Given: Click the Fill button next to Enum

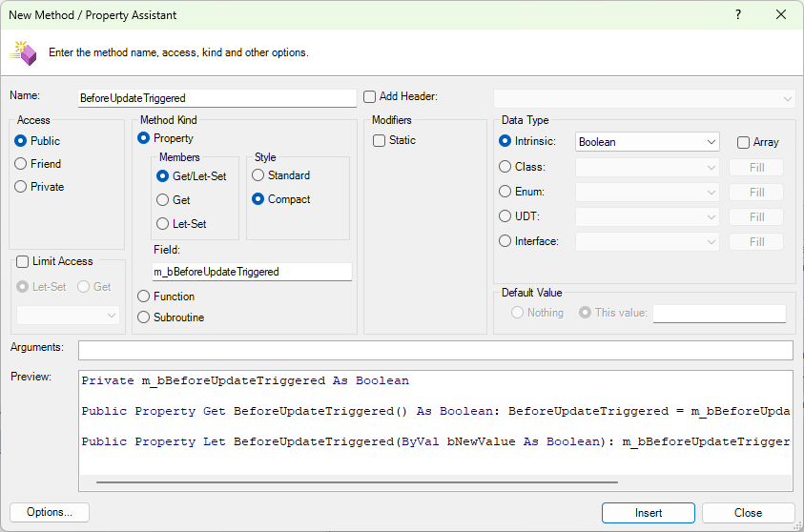Looking at the screenshot, I should click(756, 193).
